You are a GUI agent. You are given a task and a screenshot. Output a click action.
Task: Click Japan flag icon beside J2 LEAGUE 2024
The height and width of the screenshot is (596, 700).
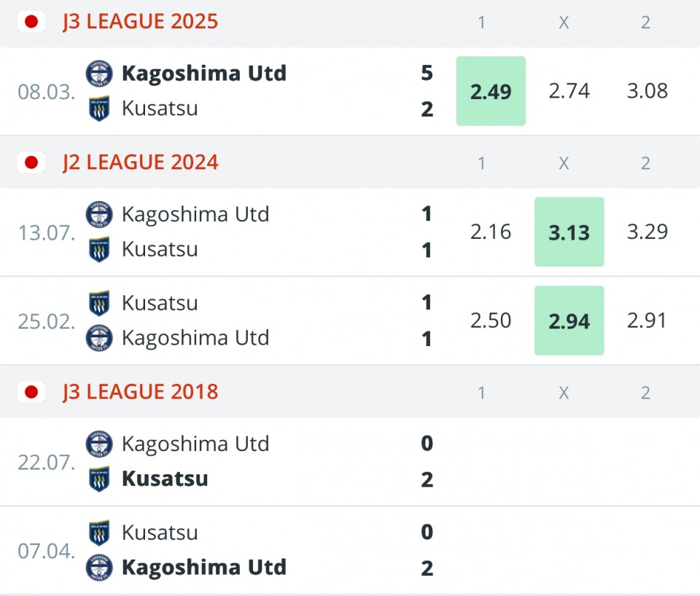coord(31,162)
